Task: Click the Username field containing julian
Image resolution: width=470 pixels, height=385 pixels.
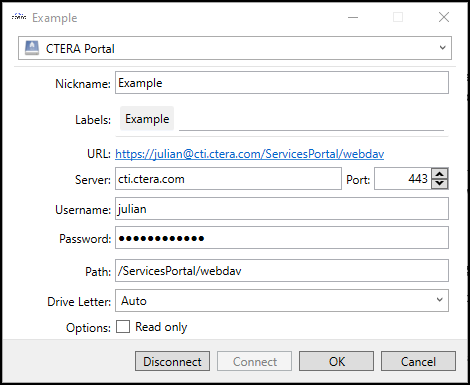Action: 282,209
